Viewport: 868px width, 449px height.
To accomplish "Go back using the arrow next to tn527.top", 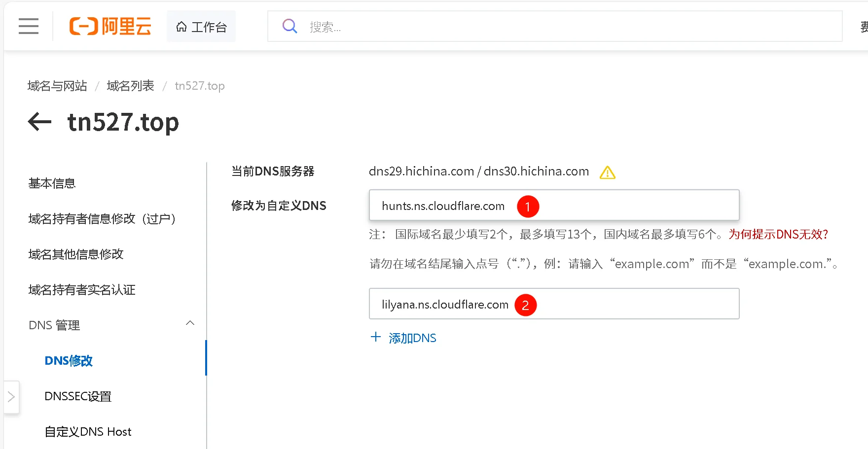I will tap(40, 122).
